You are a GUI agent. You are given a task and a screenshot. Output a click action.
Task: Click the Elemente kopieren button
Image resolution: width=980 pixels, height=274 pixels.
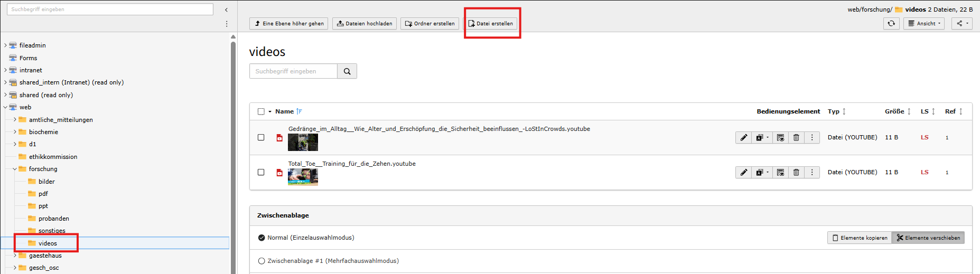pyautogui.click(x=859, y=238)
